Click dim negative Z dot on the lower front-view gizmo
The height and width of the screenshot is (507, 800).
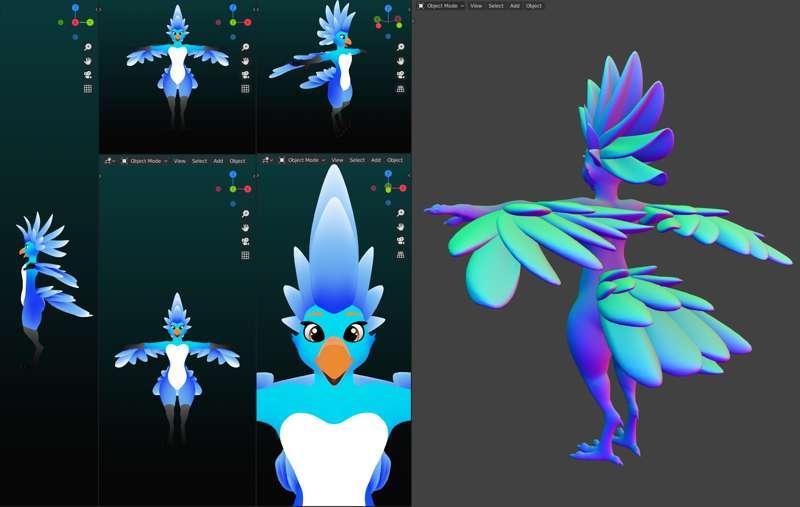click(233, 204)
